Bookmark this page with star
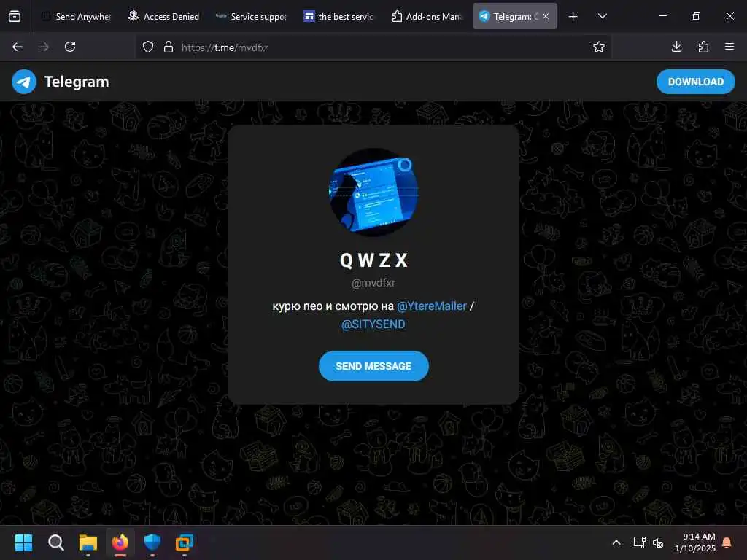This screenshot has height=560, width=747. coord(599,47)
